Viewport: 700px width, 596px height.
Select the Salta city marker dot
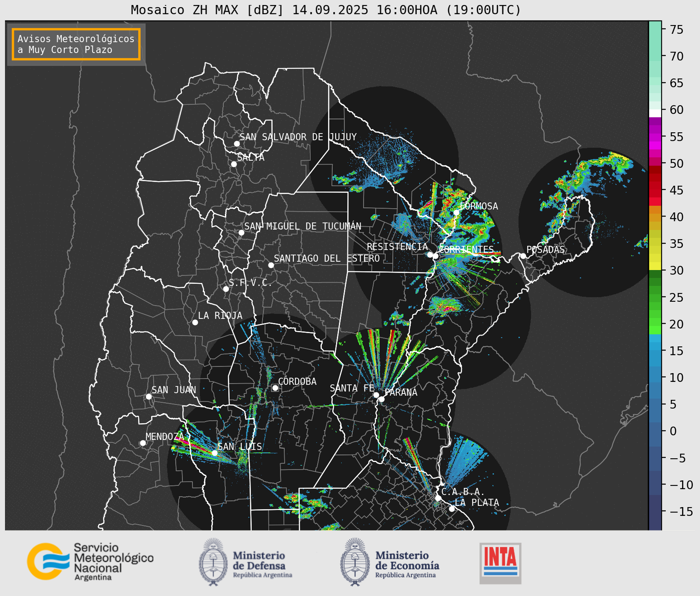pos(234,164)
